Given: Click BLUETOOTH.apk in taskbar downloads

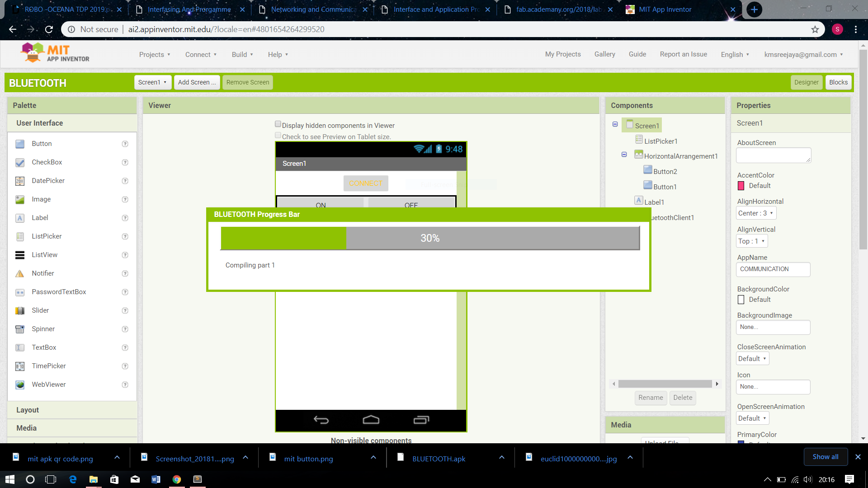Looking at the screenshot, I should (x=439, y=459).
